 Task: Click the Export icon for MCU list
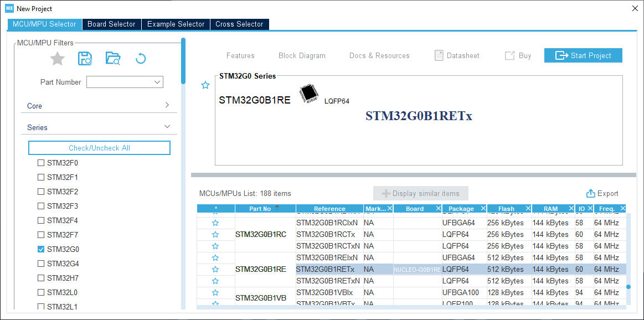(591, 193)
